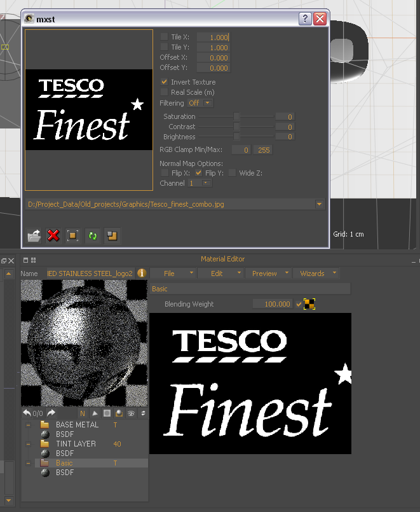Collapse the TINT LAYER tree node

[x=29, y=444]
